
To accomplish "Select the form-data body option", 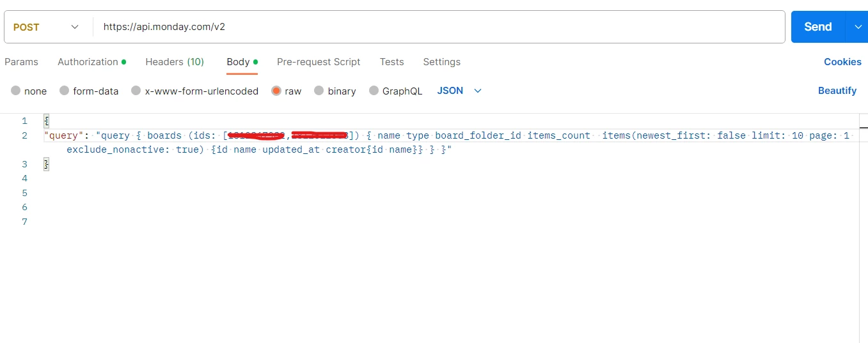I will pyautogui.click(x=89, y=91).
